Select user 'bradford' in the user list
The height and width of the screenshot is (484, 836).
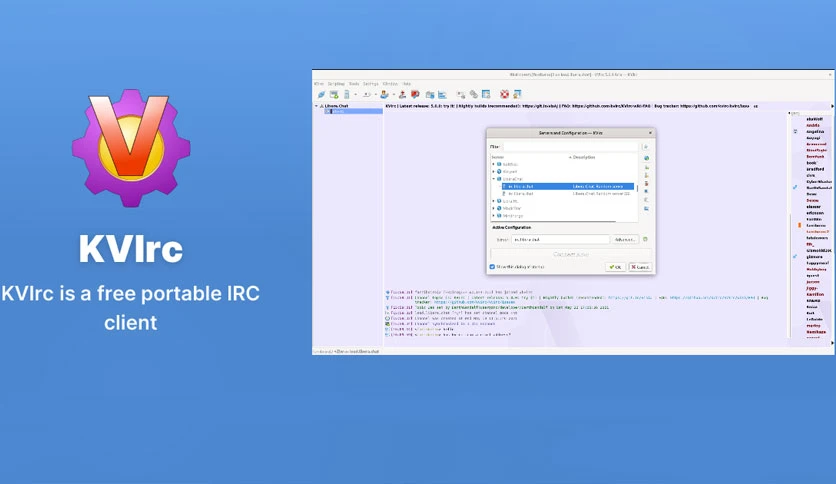pos(815,169)
